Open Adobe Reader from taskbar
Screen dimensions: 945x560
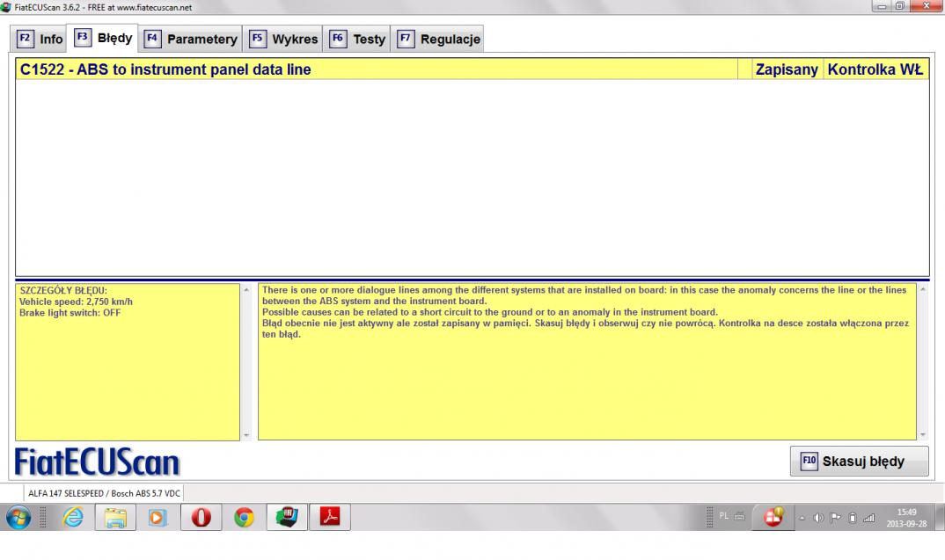pyautogui.click(x=330, y=517)
